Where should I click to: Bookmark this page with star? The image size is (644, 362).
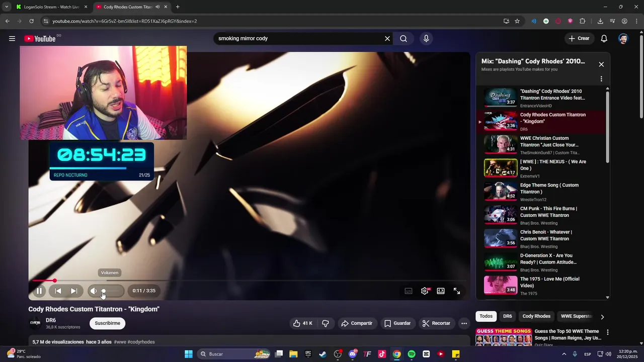tap(517, 21)
